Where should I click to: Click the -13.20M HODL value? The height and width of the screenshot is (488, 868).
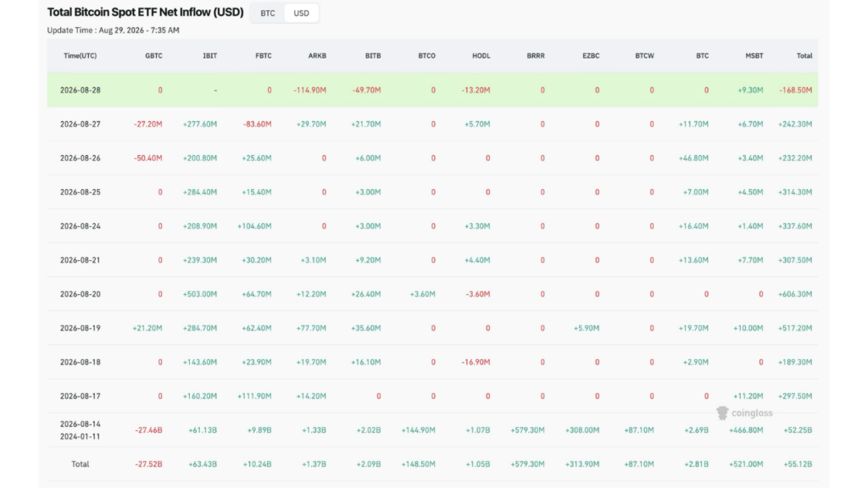tap(476, 90)
